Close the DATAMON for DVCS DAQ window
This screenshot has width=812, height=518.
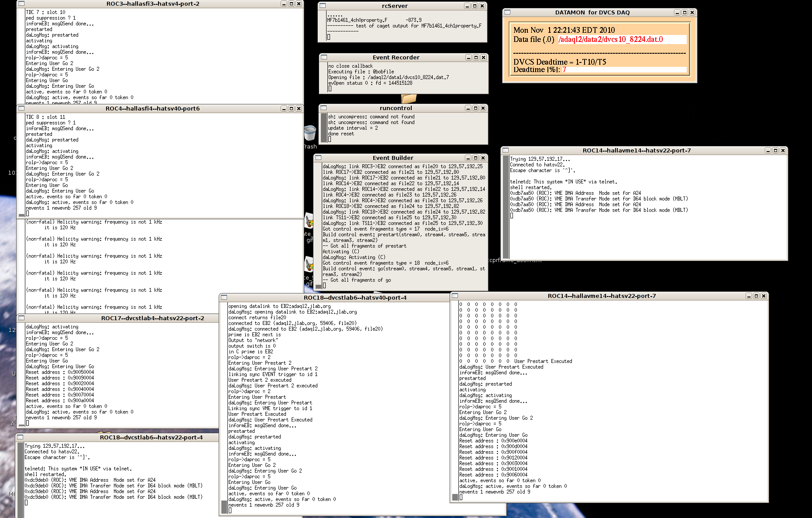(692, 12)
